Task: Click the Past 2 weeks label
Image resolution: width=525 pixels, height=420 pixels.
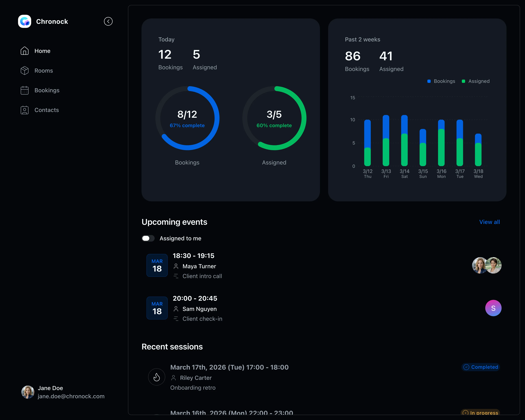Action: tap(363, 40)
